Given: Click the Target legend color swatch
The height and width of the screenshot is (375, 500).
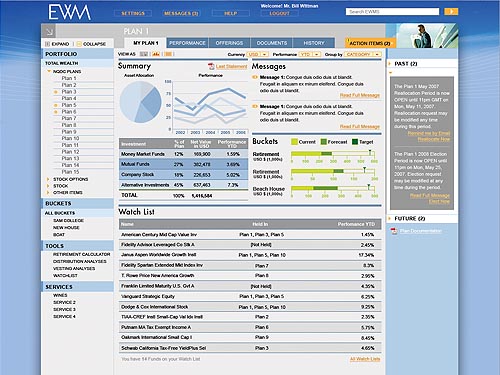Looking at the screenshot, I should [x=355, y=142].
